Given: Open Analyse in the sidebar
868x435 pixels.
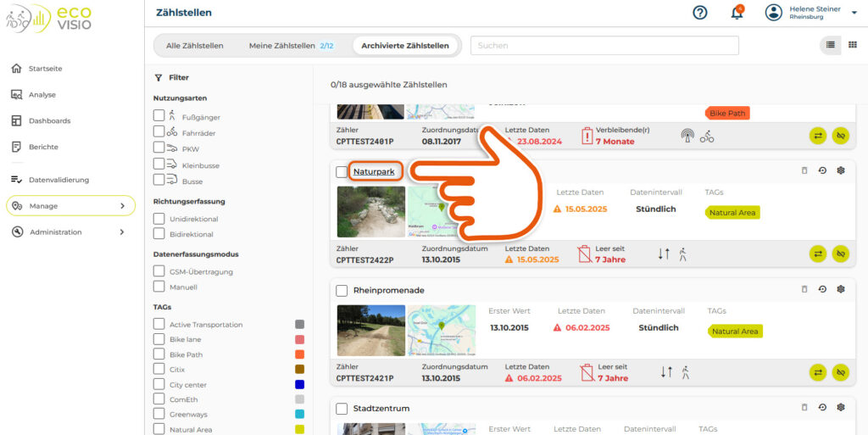Looking at the screenshot, I should click(x=42, y=95).
